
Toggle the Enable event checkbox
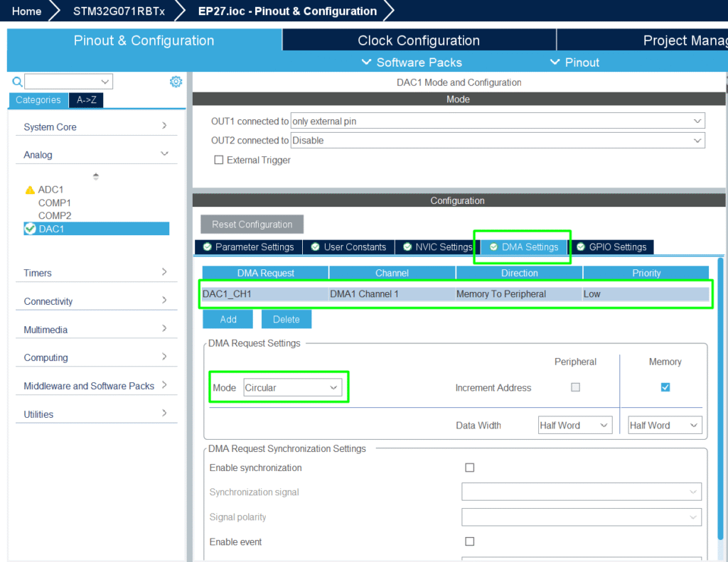[469, 541]
